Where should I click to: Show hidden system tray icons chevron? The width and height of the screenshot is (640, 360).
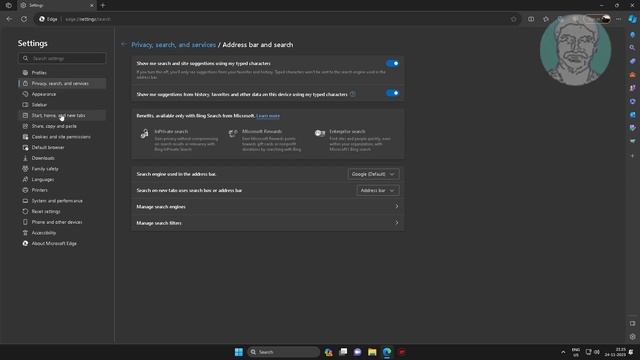click(x=563, y=352)
